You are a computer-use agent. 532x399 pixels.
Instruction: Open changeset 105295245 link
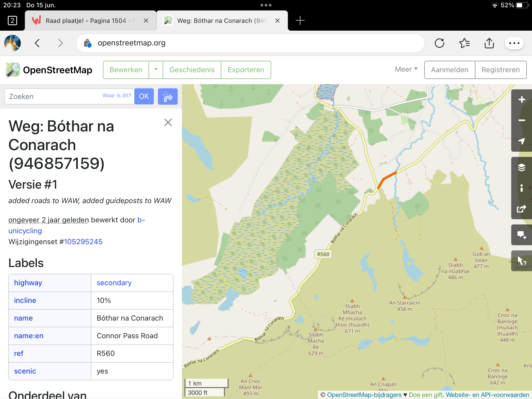pyautogui.click(x=83, y=242)
